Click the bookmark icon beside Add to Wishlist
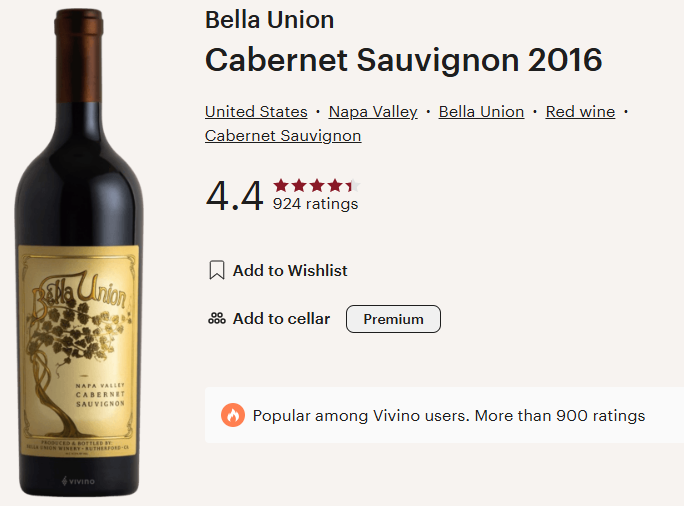 216,271
